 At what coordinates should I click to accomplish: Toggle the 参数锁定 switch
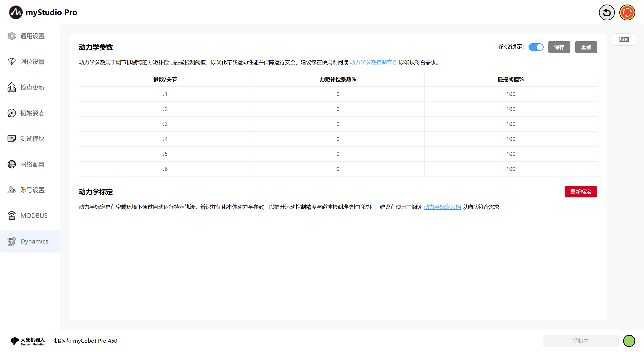click(x=536, y=47)
